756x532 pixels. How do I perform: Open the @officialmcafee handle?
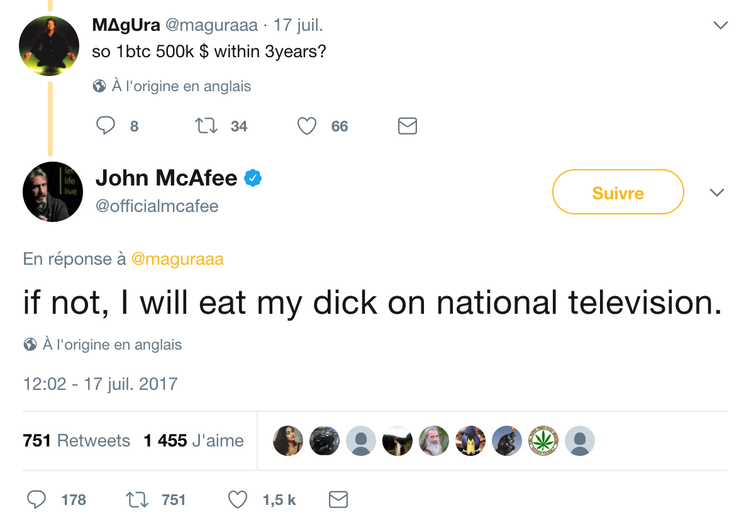coord(157,206)
